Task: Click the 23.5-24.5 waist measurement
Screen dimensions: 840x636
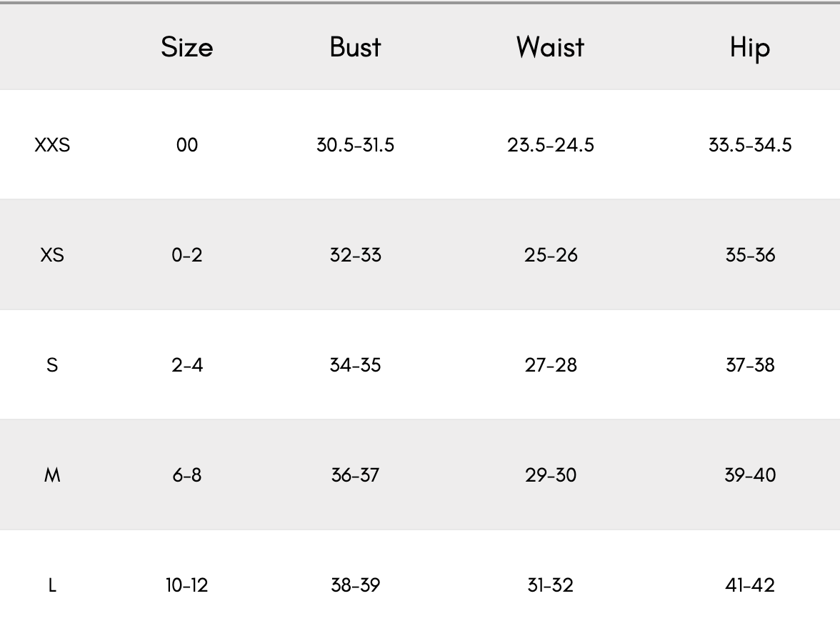Action: coord(550,145)
